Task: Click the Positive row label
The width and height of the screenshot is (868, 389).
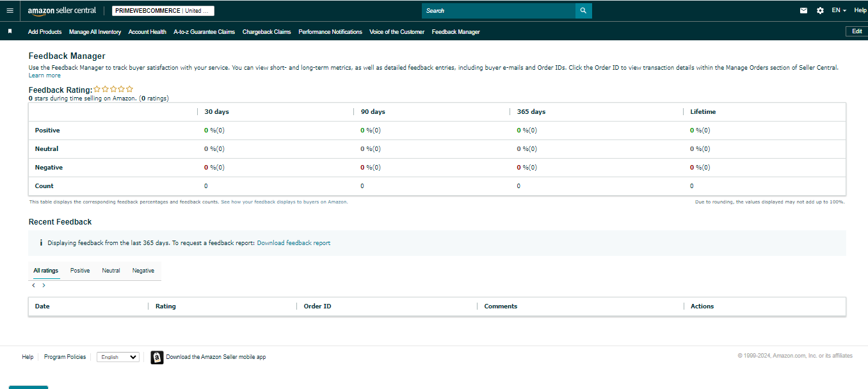Action: coord(47,131)
